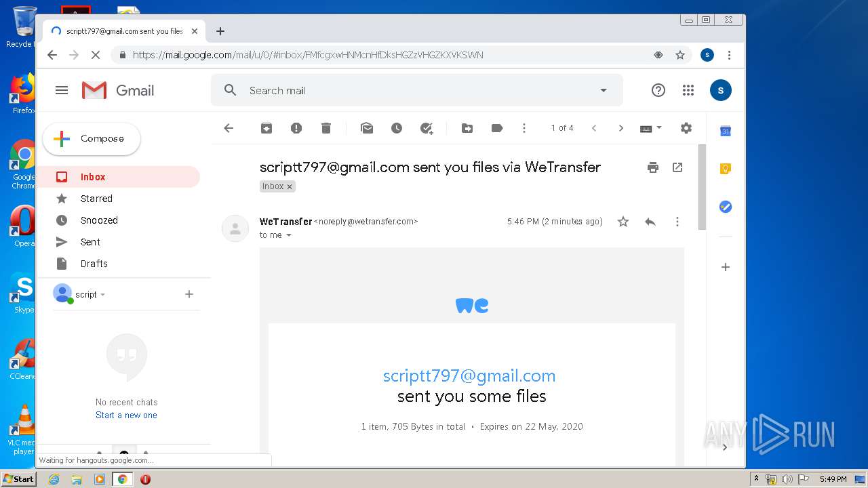
Task: Move email to another folder
Action: (x=467, y=128)
